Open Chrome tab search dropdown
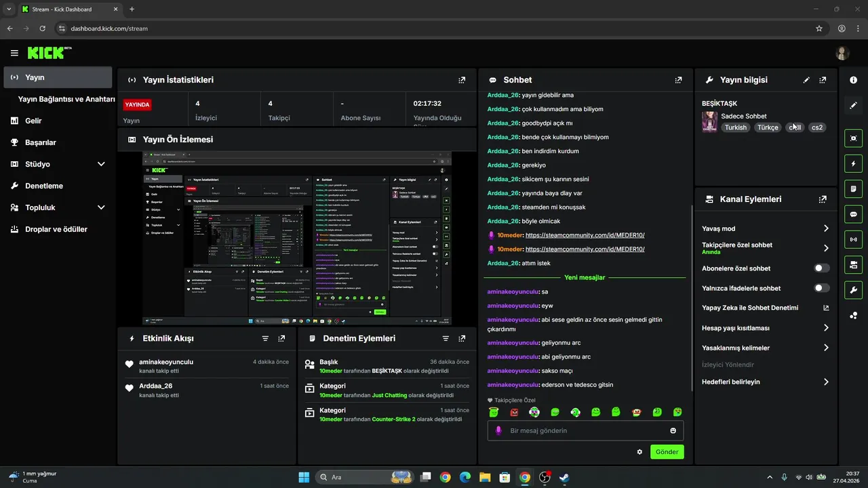Image resolution: width=868 pixels, height=488 pixels. pyautogui.click(x=9, y=9)
